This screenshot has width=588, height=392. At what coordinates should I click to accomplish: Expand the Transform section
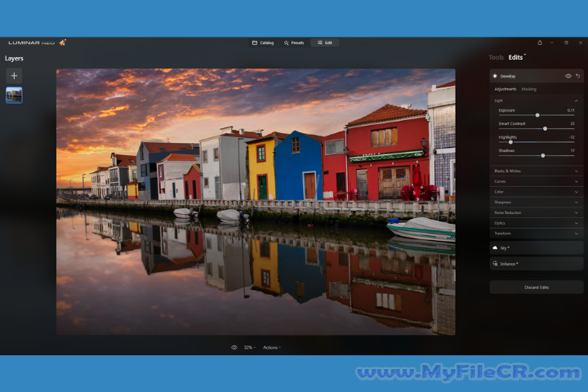(x=537, y=234)
